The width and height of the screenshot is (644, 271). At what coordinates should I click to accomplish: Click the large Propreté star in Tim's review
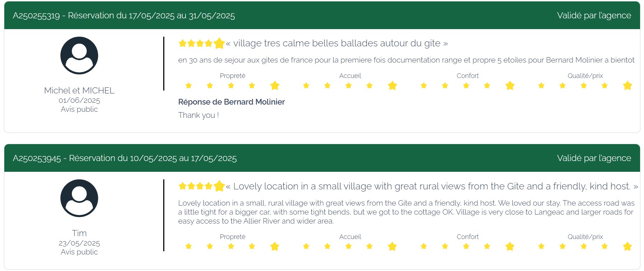click(x=275, y=246)
